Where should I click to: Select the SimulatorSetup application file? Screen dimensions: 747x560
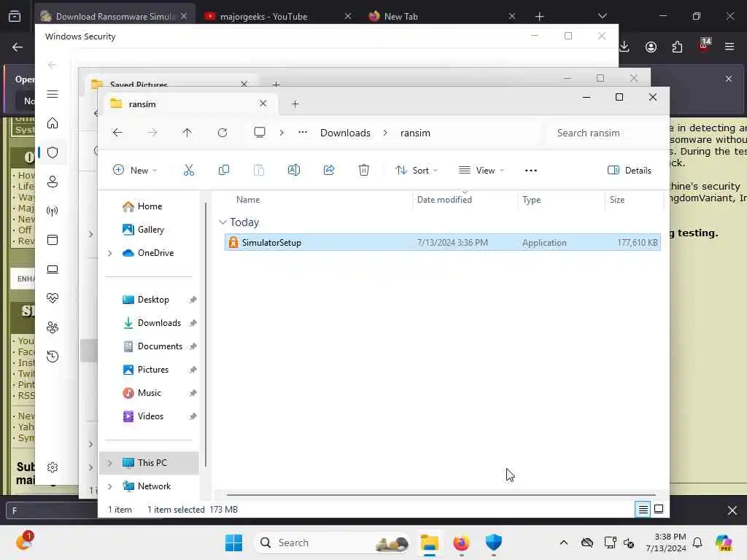coord(442,242)
